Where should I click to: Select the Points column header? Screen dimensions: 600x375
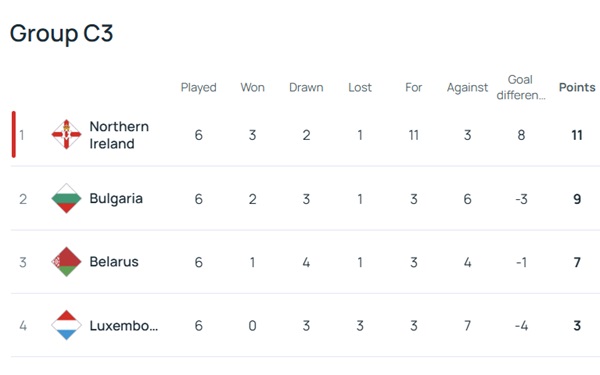pyautogui.click(x=577, y=87)
